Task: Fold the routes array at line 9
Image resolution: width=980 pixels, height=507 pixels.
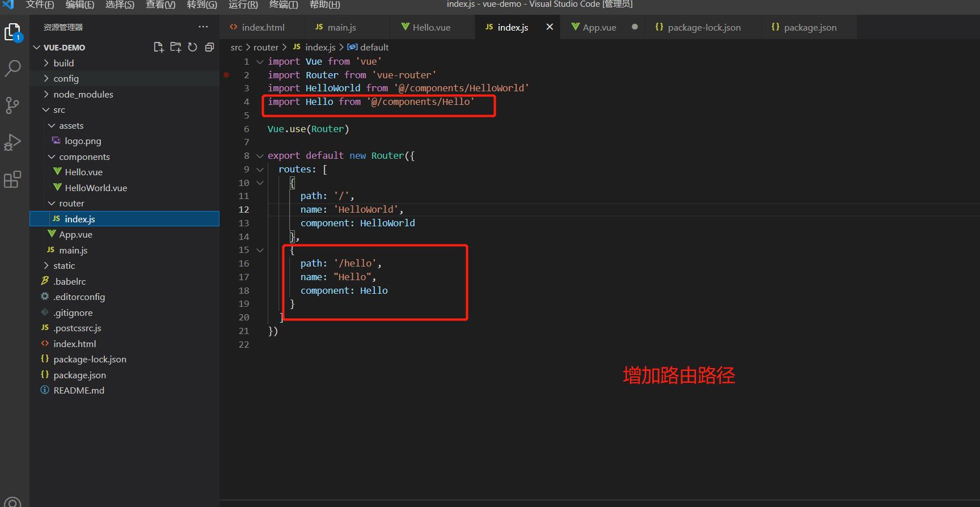Action: point(260,169)
